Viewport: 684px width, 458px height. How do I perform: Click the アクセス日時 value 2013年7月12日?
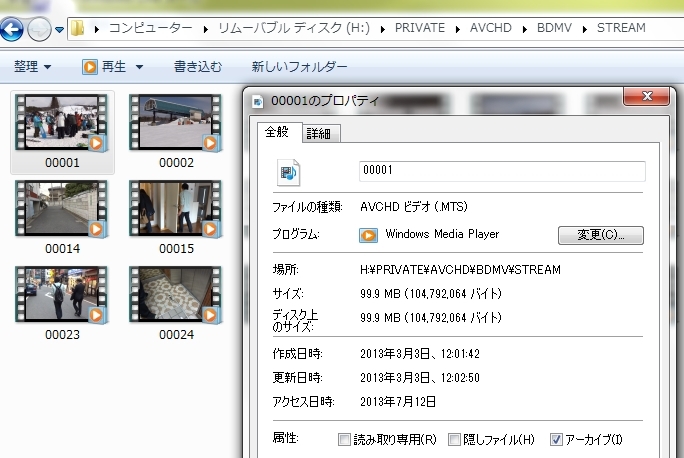click(x=398, y=402)
